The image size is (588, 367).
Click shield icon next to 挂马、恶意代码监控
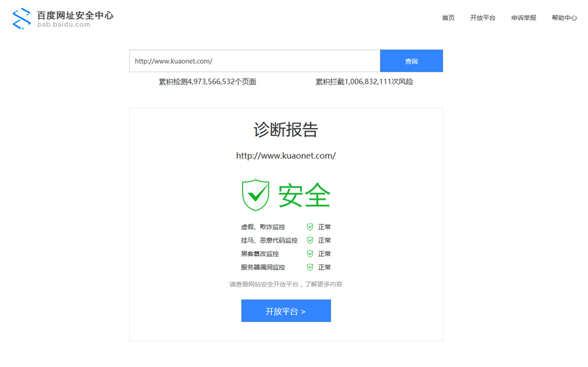point(310,240)
